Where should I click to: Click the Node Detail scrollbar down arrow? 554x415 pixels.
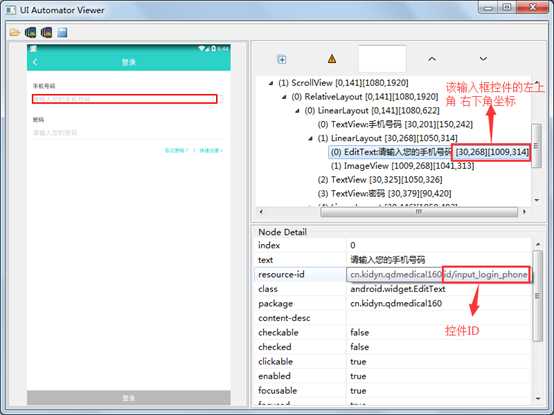(537, 399)
